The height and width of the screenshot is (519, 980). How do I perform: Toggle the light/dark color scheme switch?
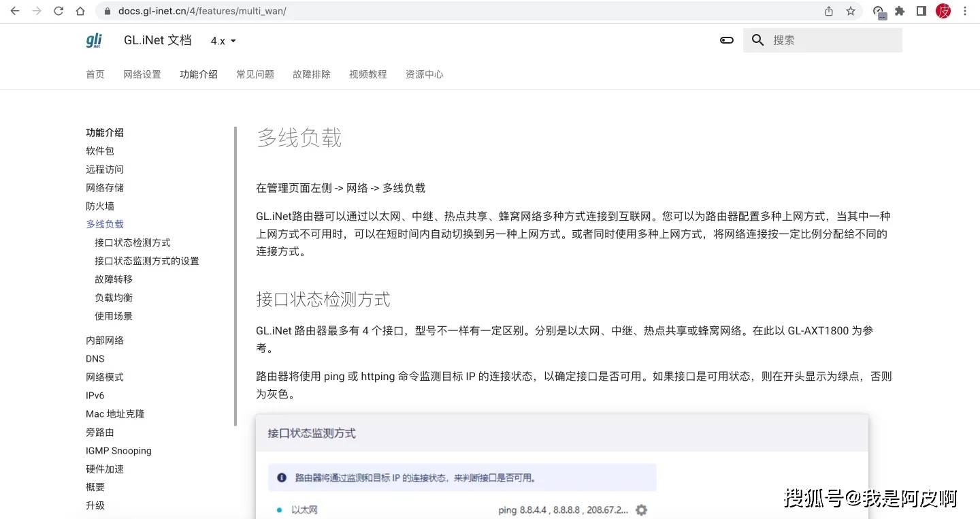tap(727, 40)
